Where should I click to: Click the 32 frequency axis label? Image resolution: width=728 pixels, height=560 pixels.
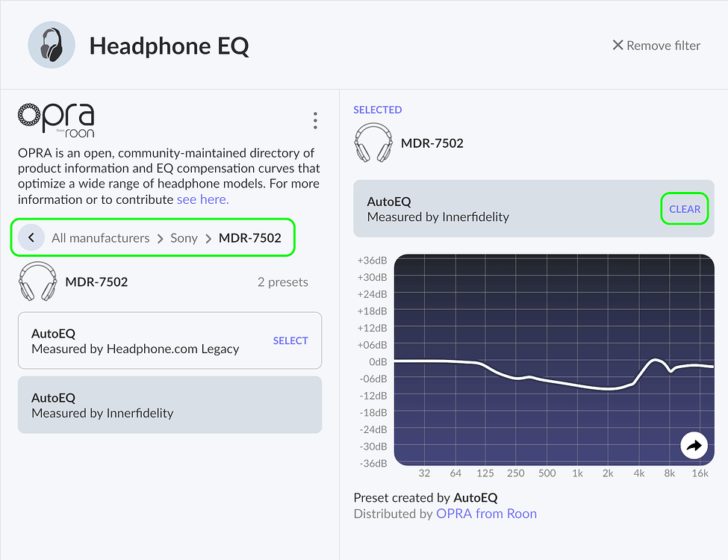tap(424, 473)
